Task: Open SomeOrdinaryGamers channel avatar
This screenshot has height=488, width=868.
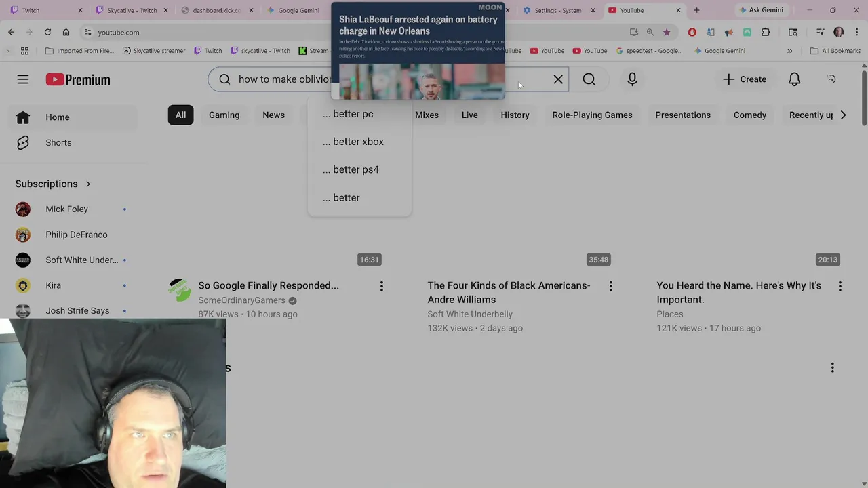Action: tap(180, 290)
